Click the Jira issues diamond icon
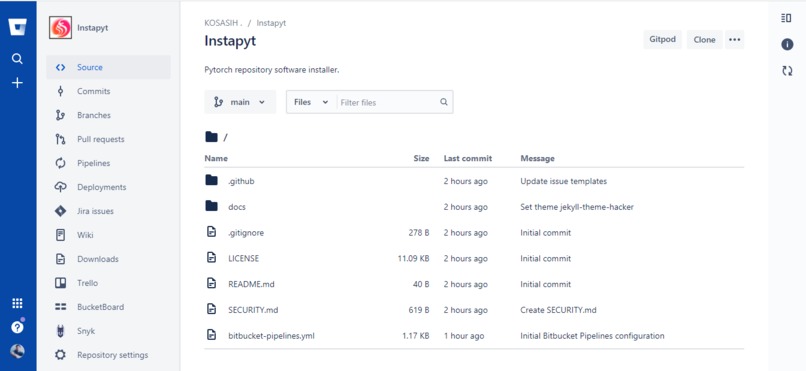Viewport: 806px width, 371px height. tap(61, 211)
